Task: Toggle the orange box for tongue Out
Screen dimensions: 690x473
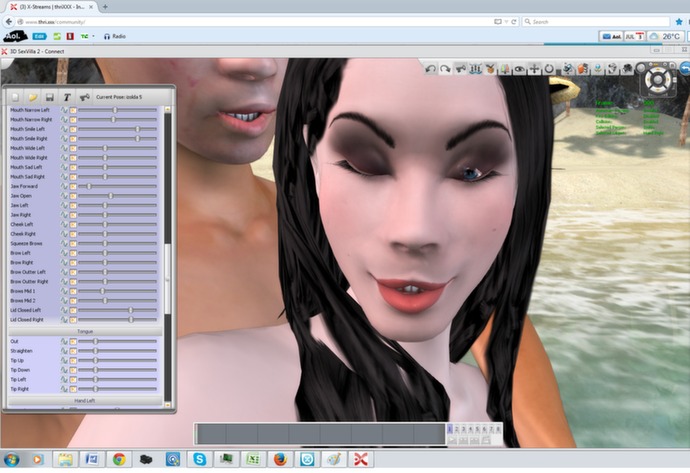Action: click(x=73, y=341)
